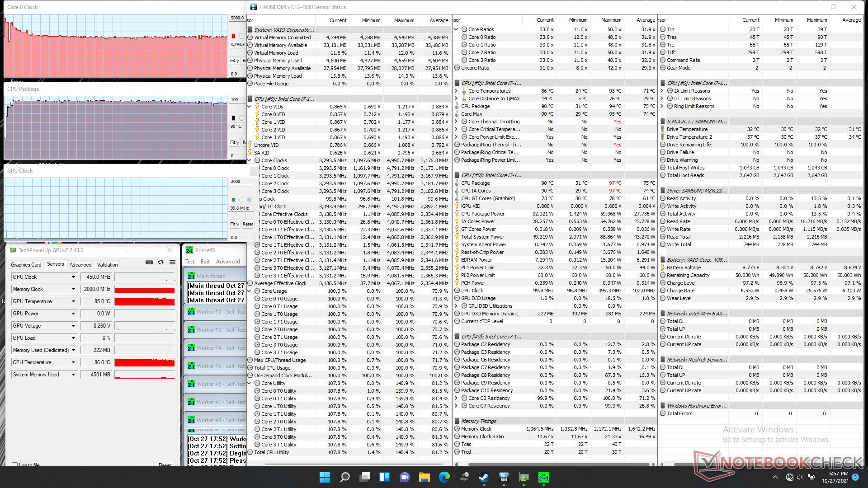Expand the Core Temperatures row

coord(456,91)
